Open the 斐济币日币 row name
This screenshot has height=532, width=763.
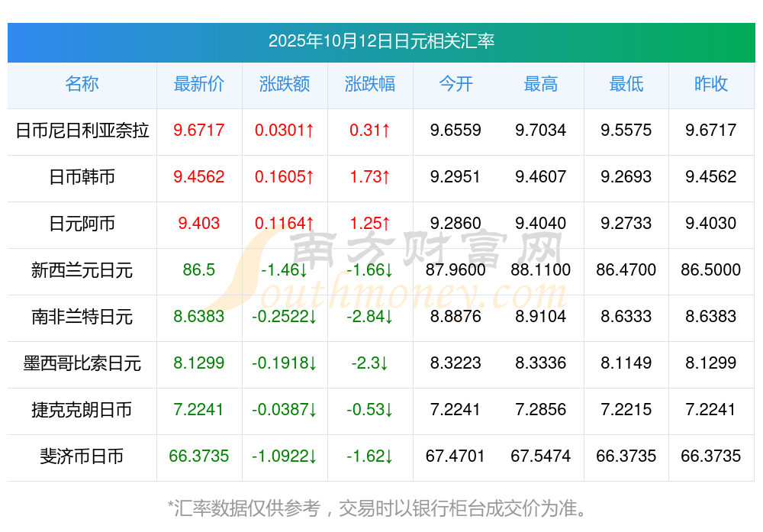pos(82,456)
